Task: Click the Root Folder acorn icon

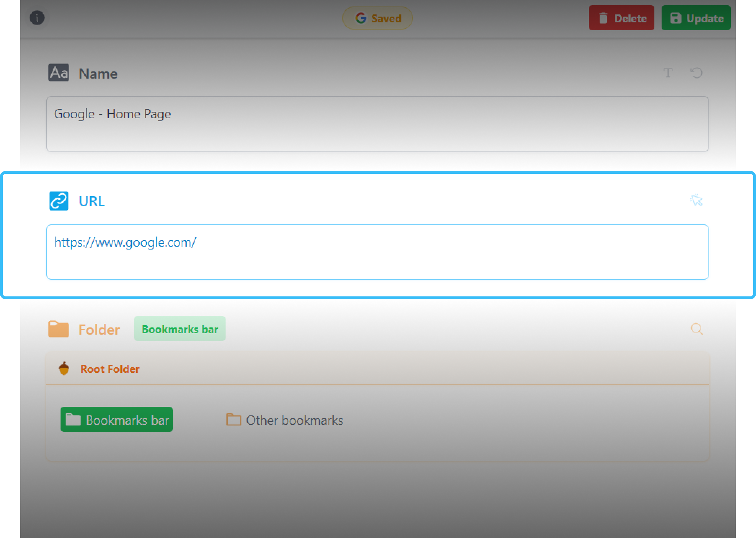Action: (64, 369)
